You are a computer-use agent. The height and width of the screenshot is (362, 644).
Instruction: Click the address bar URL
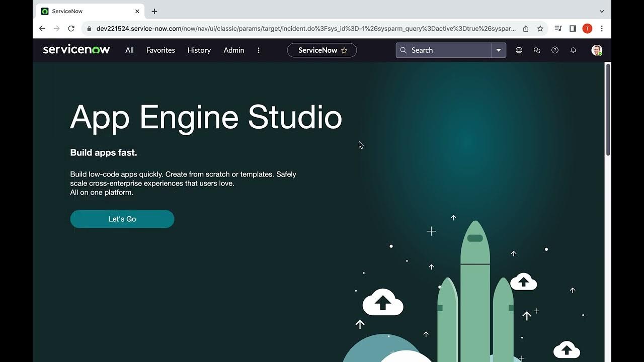point(306,29)
